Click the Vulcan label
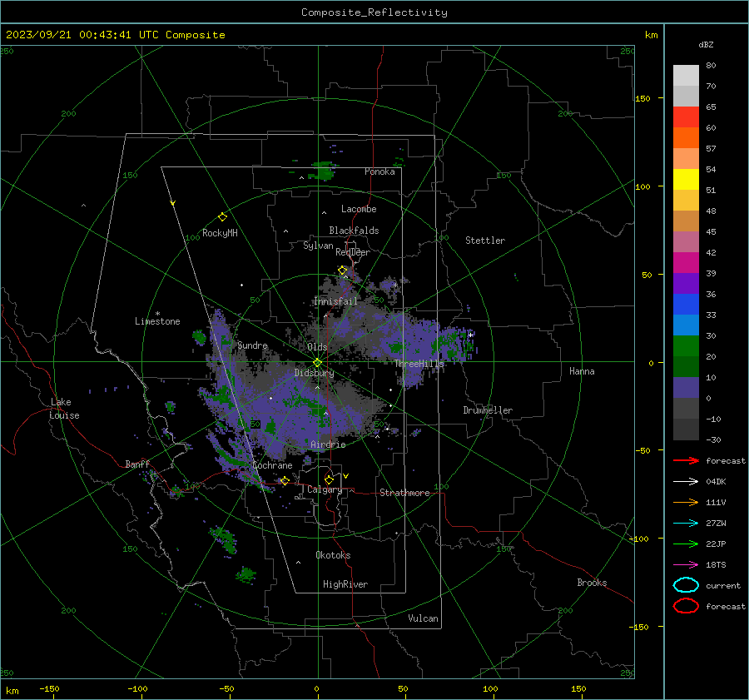 (423, 618)
